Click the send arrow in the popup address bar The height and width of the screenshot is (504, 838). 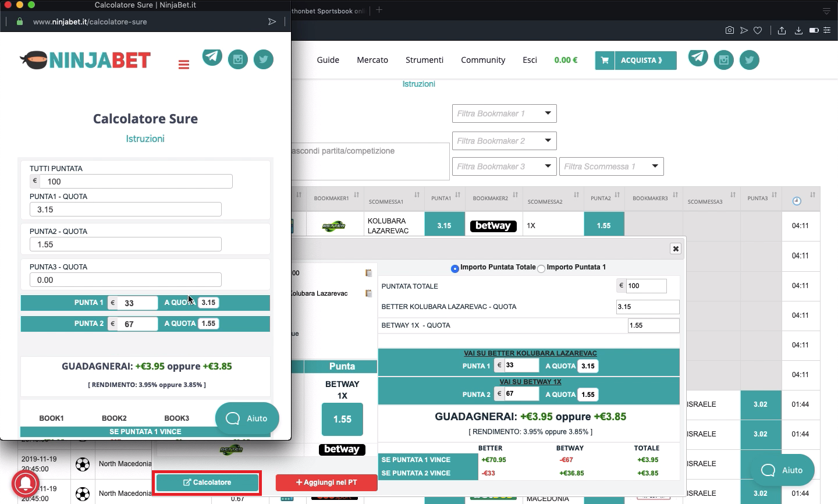pos(272,22)
